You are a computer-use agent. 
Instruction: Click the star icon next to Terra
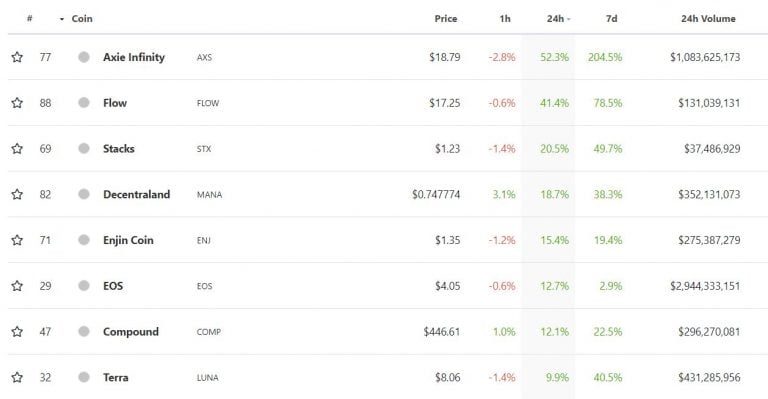tap(17, 377)
